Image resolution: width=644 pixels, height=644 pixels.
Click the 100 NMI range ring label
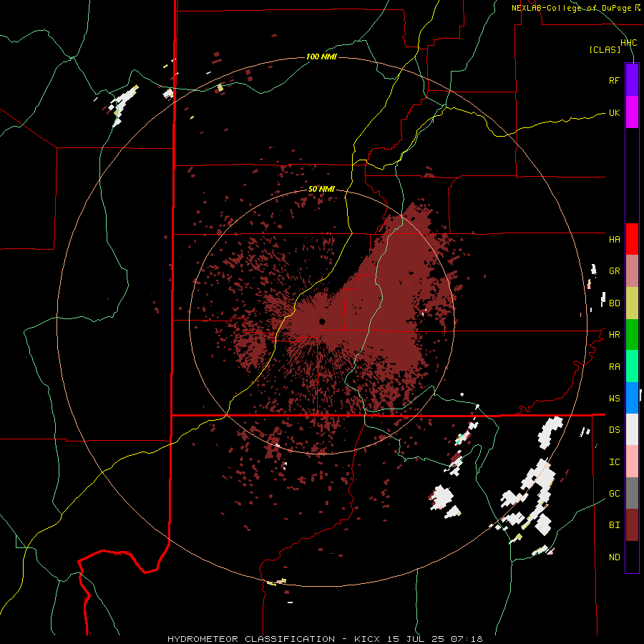(321, 57)
